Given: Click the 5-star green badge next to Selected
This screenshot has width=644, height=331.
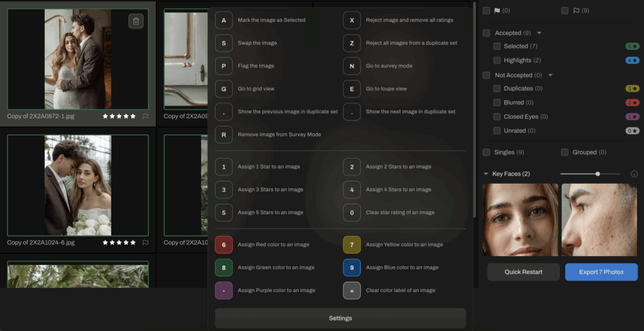Looking at the screenshot, I should (632, 47).
